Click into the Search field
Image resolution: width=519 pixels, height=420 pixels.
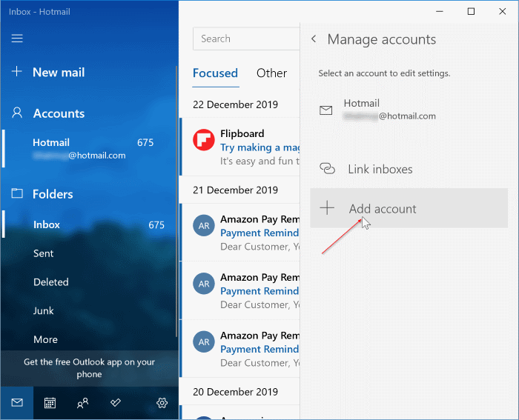(246, 39)
